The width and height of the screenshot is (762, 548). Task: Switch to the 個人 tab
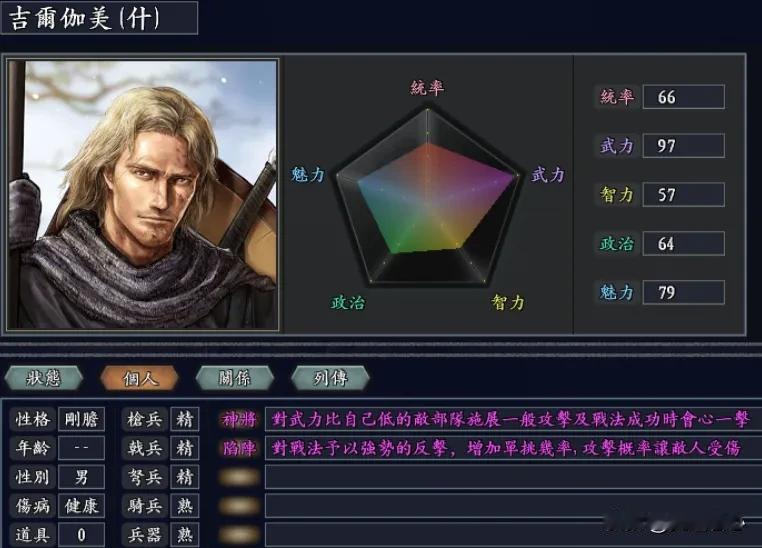click(139, 378)
